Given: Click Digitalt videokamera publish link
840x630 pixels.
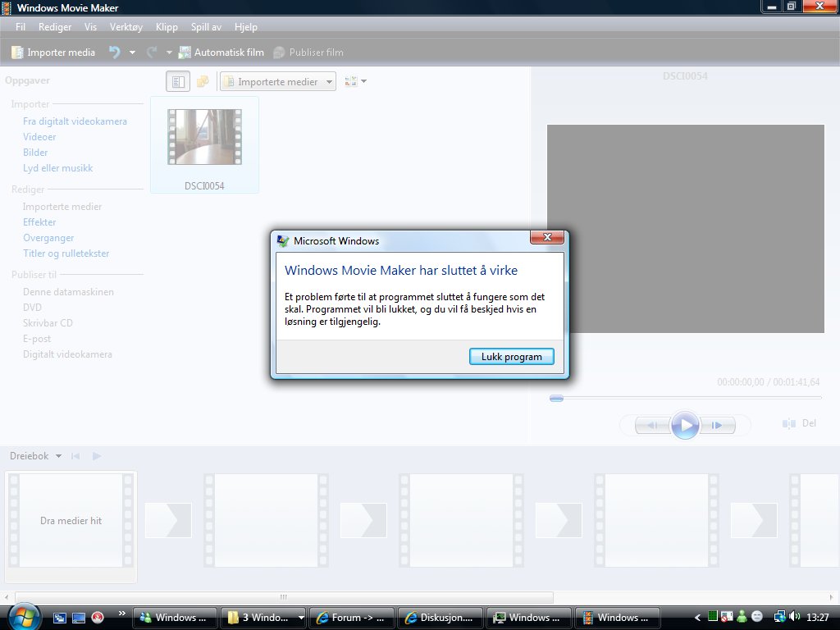Looking at the screenshot, I should [67, 354].
